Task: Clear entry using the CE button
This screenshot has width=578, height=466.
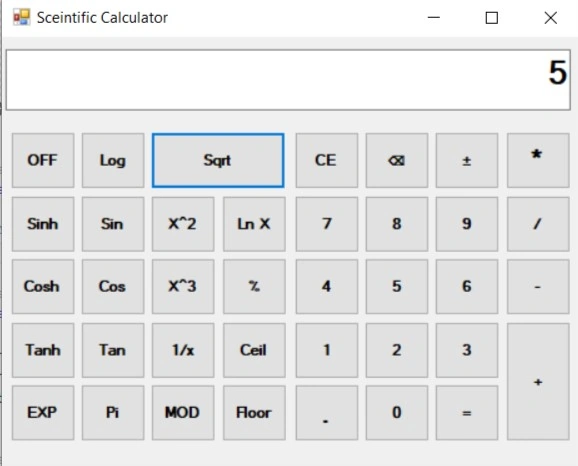Action: pos(327,160)
